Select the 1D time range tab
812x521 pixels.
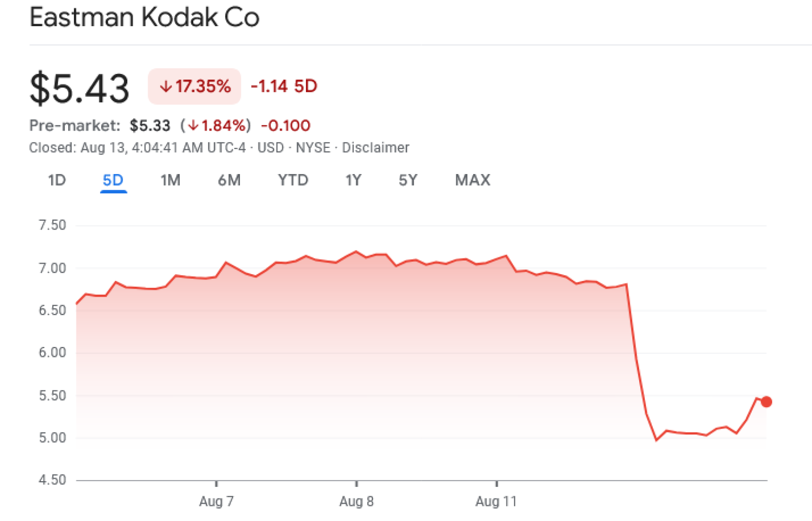click(57, 180)
